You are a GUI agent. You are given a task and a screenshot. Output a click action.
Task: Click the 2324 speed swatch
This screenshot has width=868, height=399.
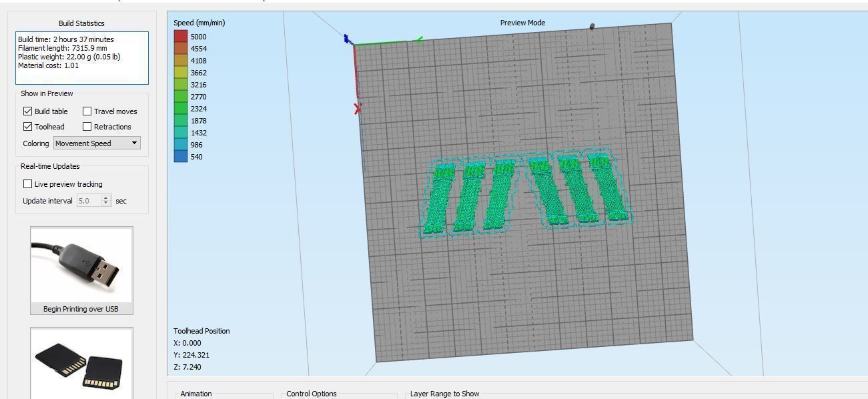pyautogui.click(x=181, y=109)
